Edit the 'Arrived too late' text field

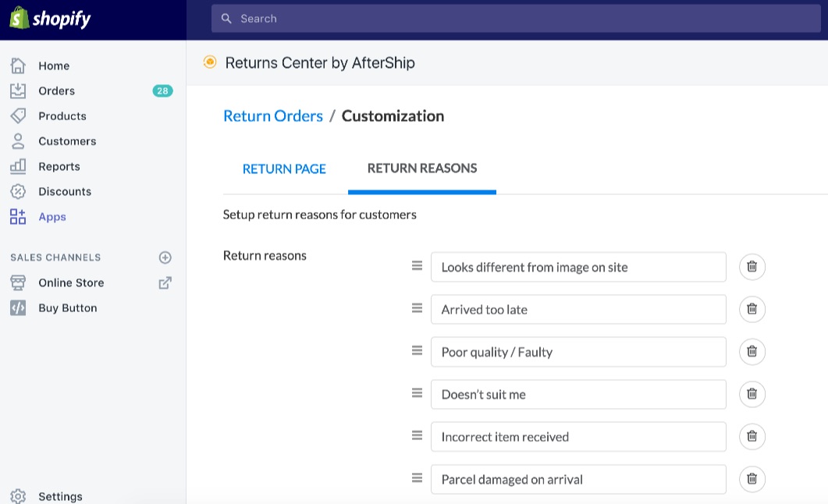pyautogui.click(x=577, y=310)
